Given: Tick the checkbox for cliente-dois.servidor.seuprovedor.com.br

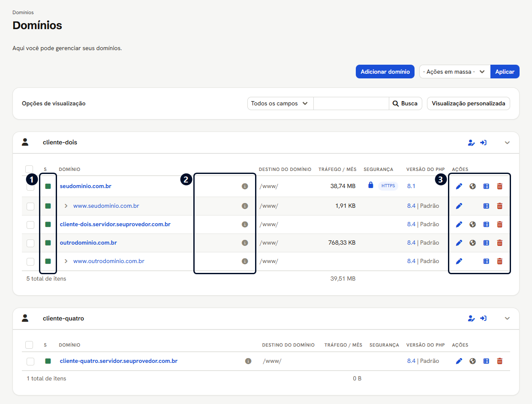Looking at the screenshot, I should coord(30,224).
